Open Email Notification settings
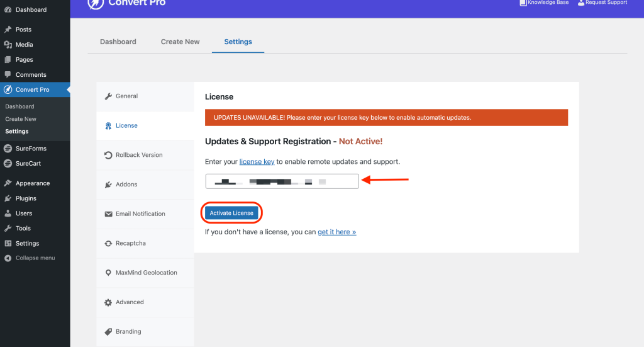 145,213
